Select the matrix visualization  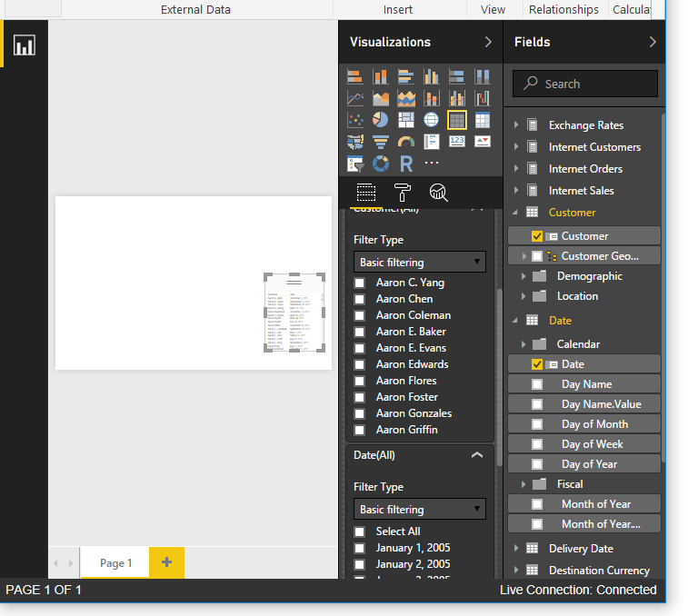click(x=483, y=120)
